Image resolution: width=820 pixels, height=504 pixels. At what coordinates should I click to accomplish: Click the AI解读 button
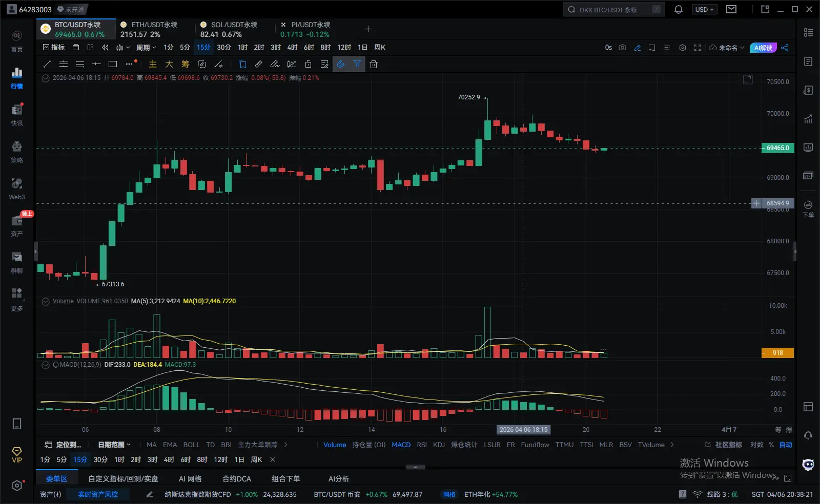(x=763, y=48)
